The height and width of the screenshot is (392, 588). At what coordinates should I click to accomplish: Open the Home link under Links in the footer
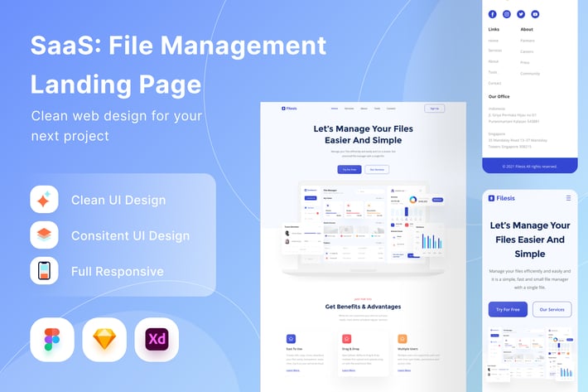coord(493,41)
